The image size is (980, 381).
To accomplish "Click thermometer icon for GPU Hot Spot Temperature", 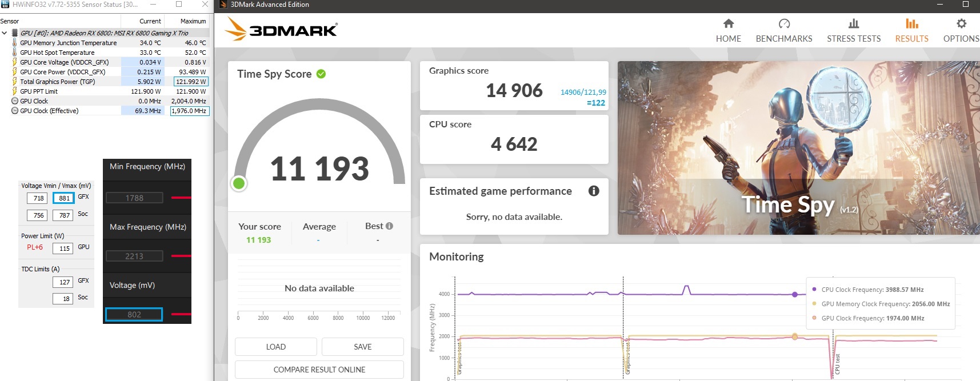I will [15, 52].
